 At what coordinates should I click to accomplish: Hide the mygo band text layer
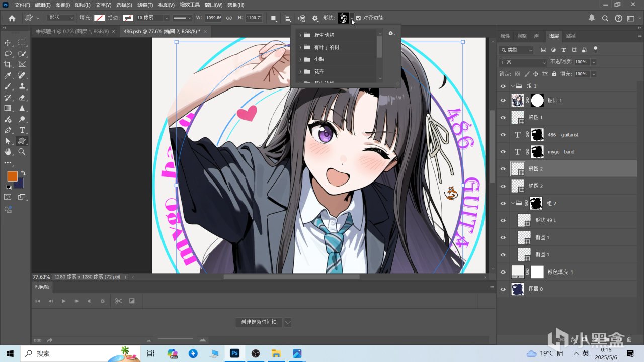tap(503, 152)
